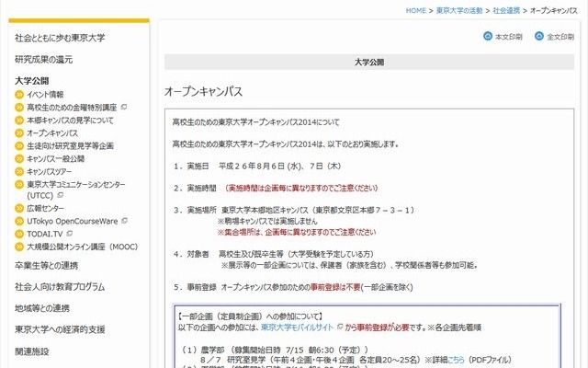Click text 実施日 平成26年8月6日(水)、7日(木)
Viewport: 588px width, 368px height.
pos(257,166)
